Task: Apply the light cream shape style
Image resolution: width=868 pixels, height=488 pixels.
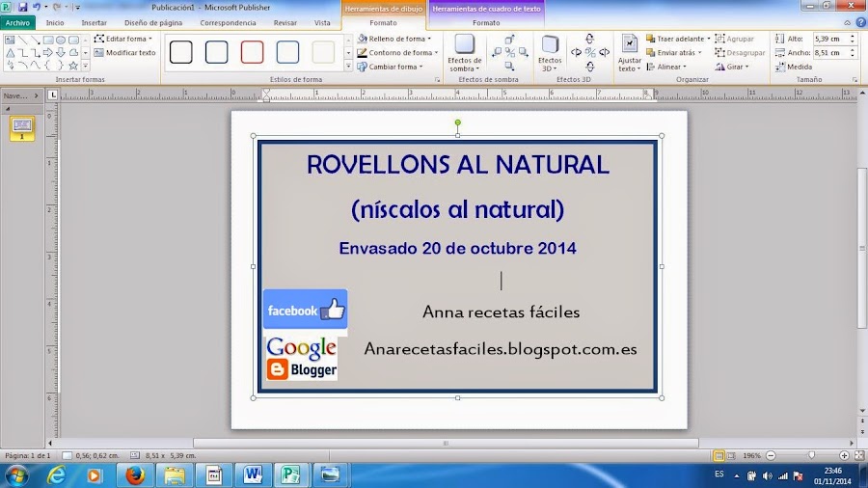Action: [323, 52]
